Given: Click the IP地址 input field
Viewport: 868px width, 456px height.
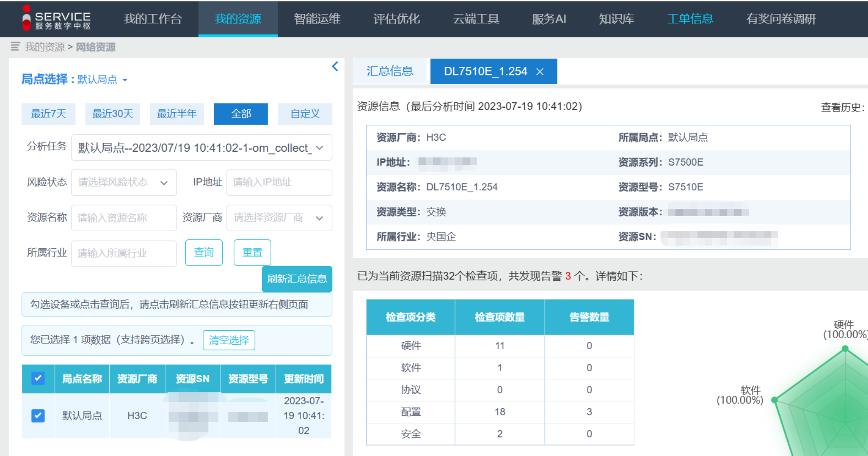Looking at the screenshot, I should (279, 182).
